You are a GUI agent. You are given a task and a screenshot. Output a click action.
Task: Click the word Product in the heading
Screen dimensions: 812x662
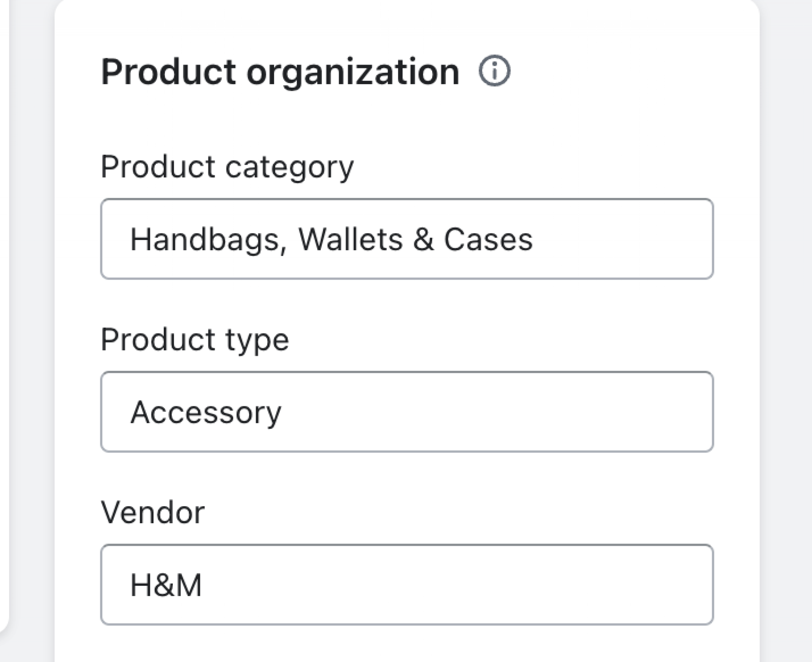click(x=169, y=72)
